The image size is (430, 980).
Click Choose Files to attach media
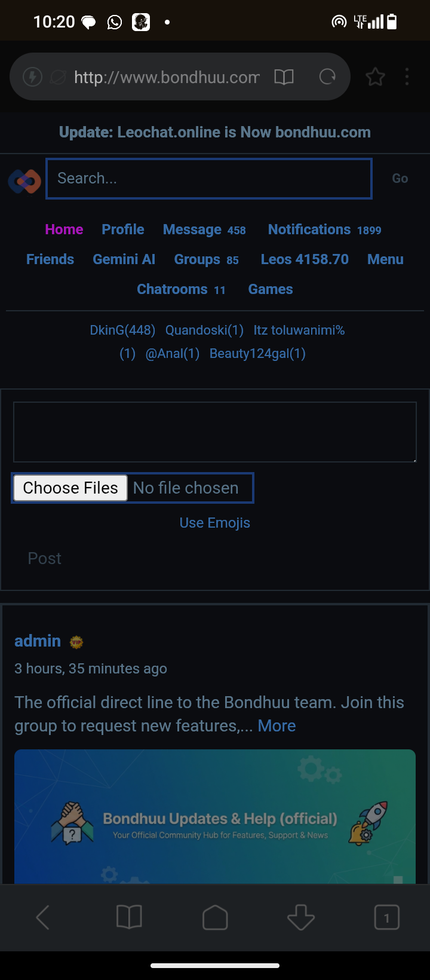pos(70,488)
